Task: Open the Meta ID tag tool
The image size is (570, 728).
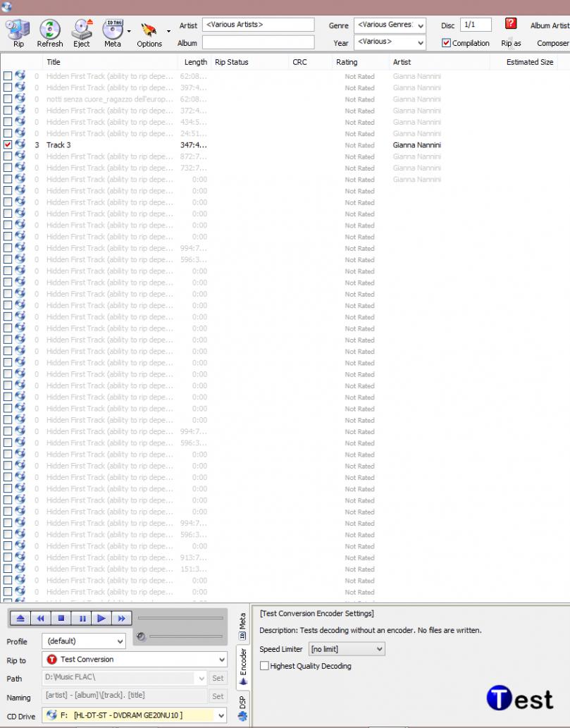Action: point(113,32)
